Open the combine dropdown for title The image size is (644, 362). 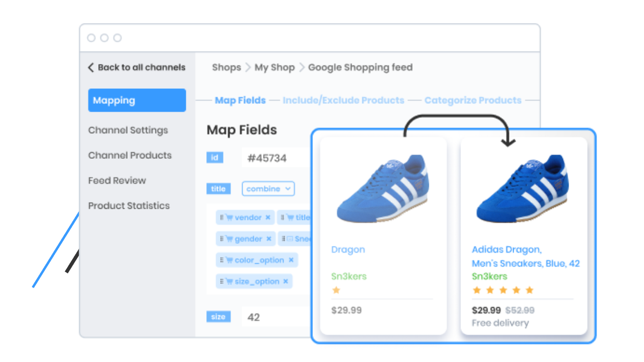tap(268, 189)
